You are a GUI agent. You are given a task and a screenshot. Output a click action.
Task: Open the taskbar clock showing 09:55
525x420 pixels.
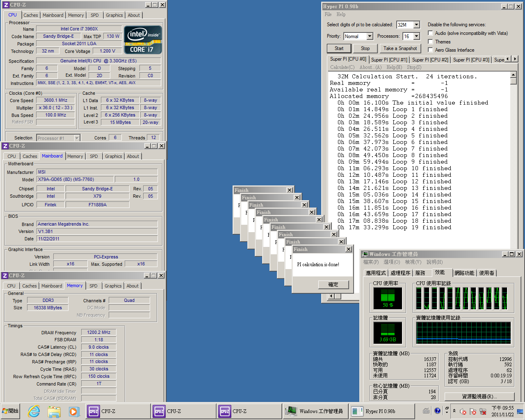(502, 411)
